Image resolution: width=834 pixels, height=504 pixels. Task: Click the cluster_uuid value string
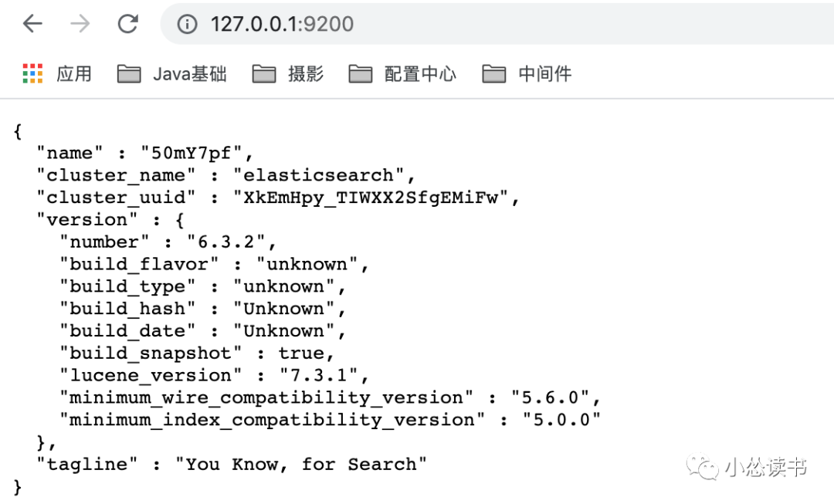click(371, 198)
